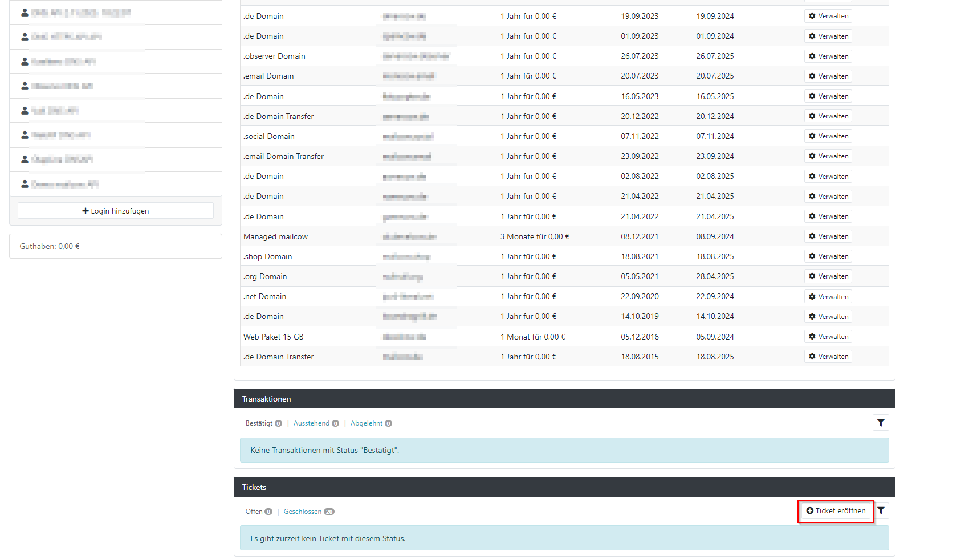Manage .de Domain Transfer expiring 18.08.2025
969x560 pixels.
coord(828,357)
